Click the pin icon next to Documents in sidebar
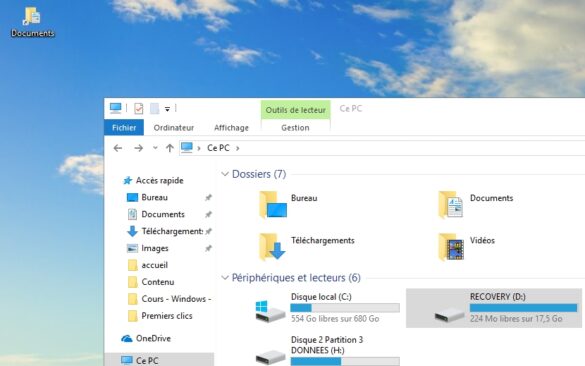Screen dimensions: 585x366 click(x=208, y=214)
